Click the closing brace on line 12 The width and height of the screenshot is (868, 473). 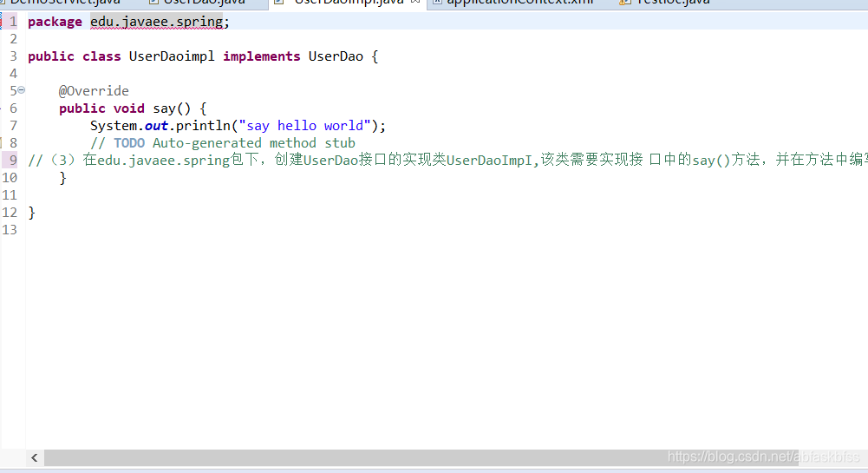coord(31,213)
